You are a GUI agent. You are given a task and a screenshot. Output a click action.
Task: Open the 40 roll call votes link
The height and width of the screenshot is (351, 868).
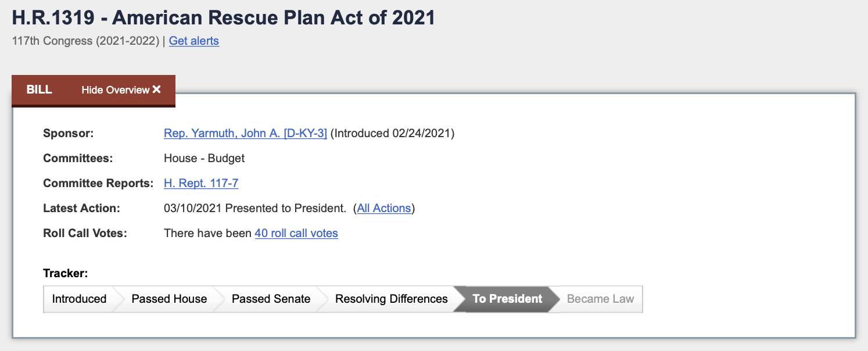[296, 233]
